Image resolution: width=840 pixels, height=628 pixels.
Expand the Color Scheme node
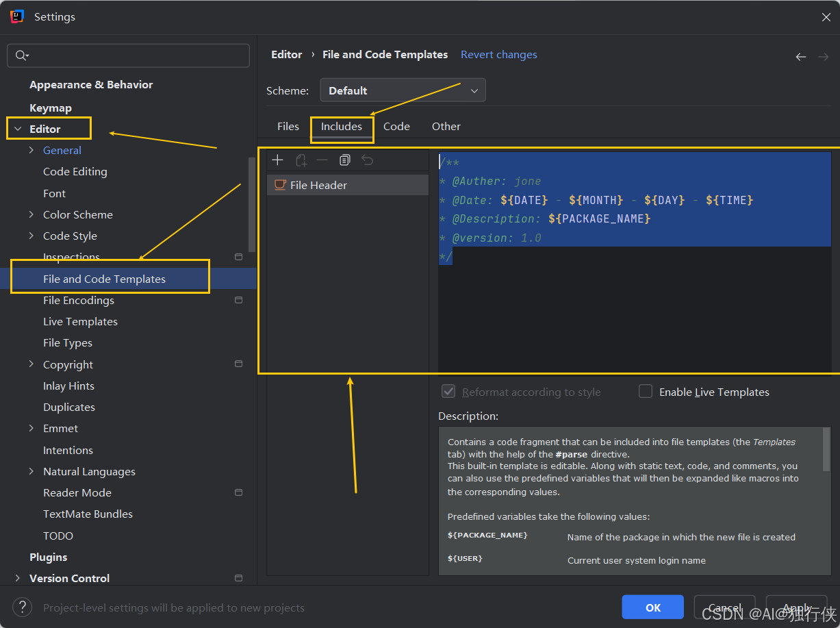[31, 214]
